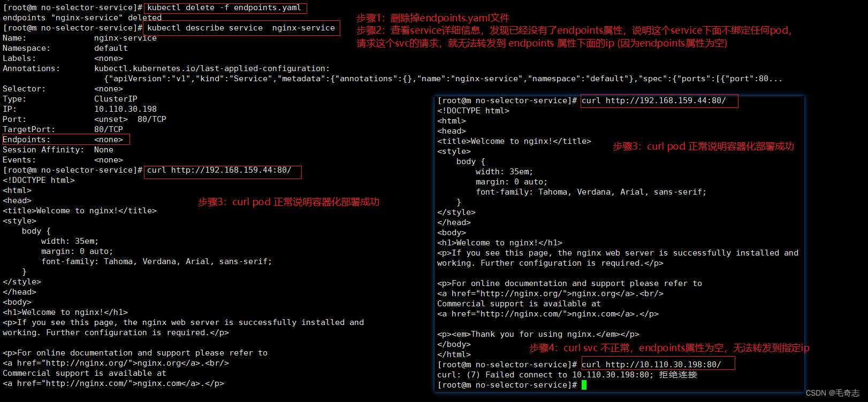Click the 'Labels: <none>' row
Image resolution: width=868 pixels, height=402 pixels.
coord(63,58)
